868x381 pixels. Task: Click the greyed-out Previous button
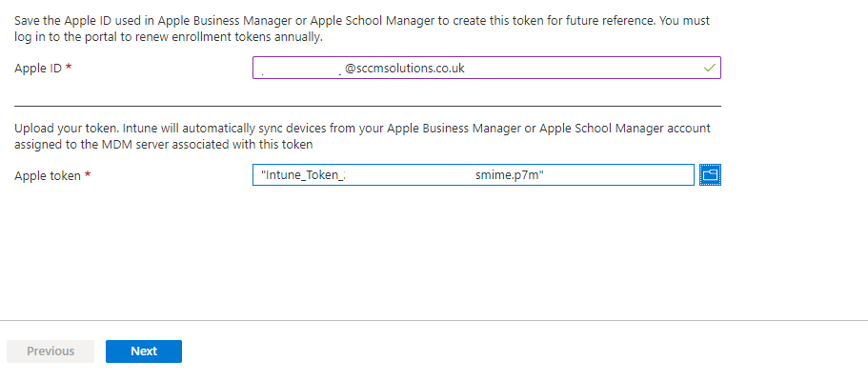[50, 351]
